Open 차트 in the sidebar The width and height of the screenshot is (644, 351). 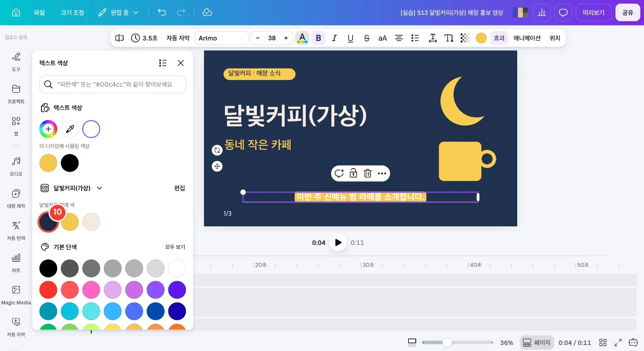click(x=16, y=263)
